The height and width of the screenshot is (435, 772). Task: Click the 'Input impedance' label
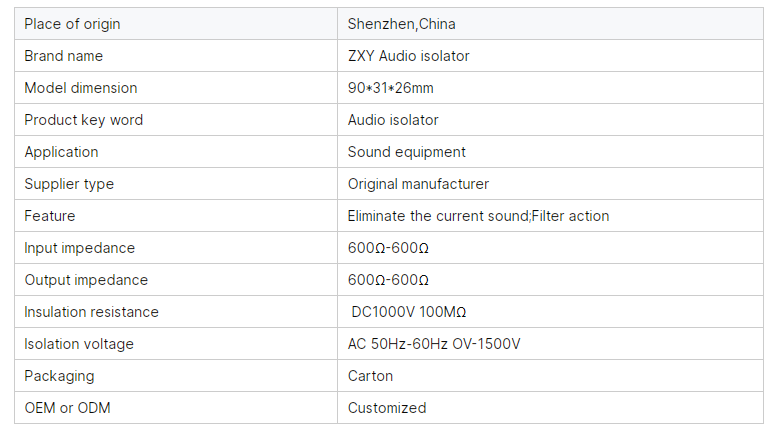[x=79, y=248]
